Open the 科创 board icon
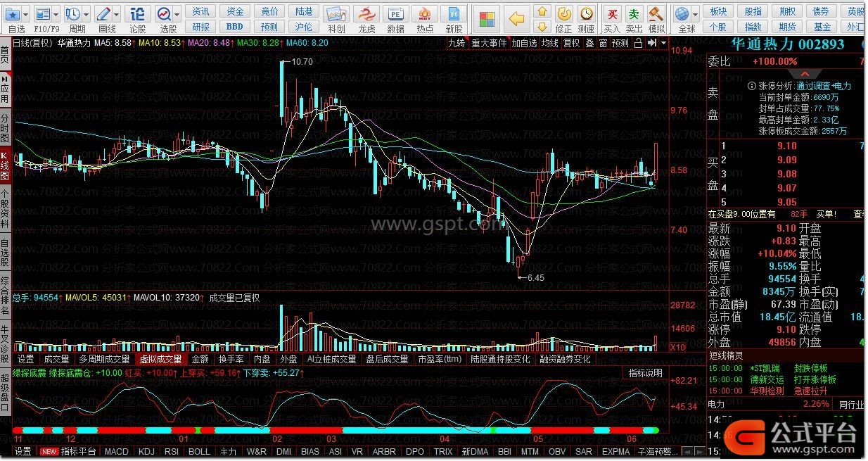Screen dimensions: 868x461 (337, 14)
